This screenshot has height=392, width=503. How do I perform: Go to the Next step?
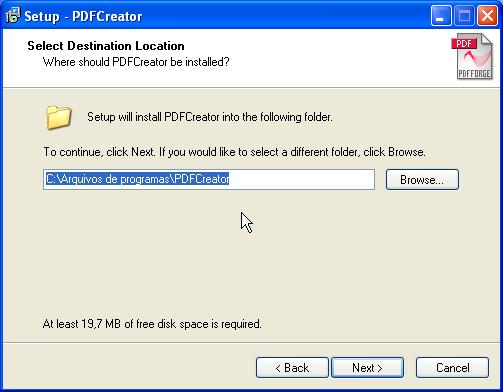(x=367, y=368)
